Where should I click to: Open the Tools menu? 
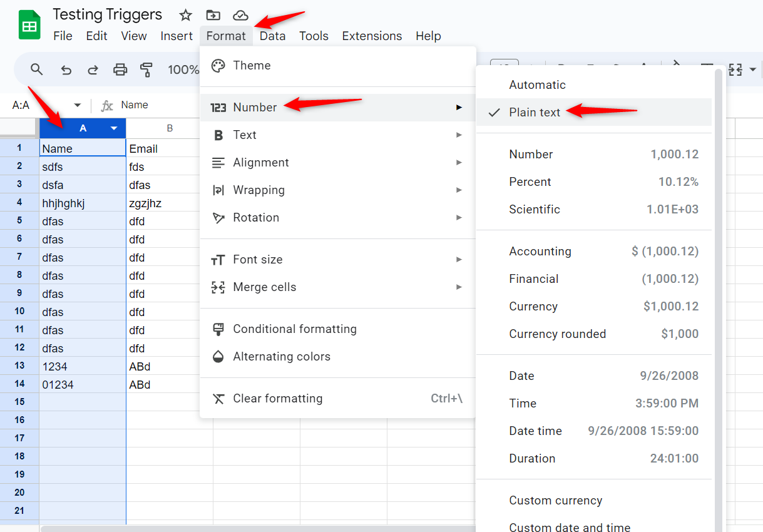(x=314, y=36)
